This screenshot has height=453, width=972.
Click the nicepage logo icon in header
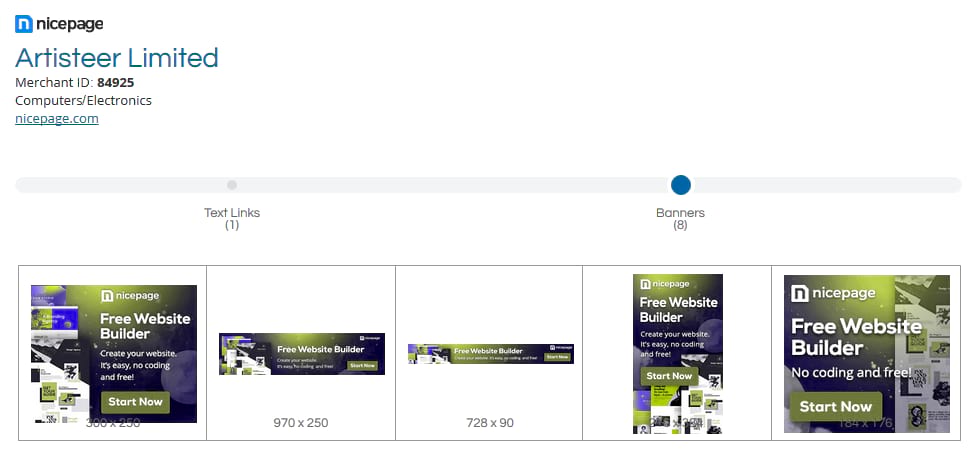[24, 24]
